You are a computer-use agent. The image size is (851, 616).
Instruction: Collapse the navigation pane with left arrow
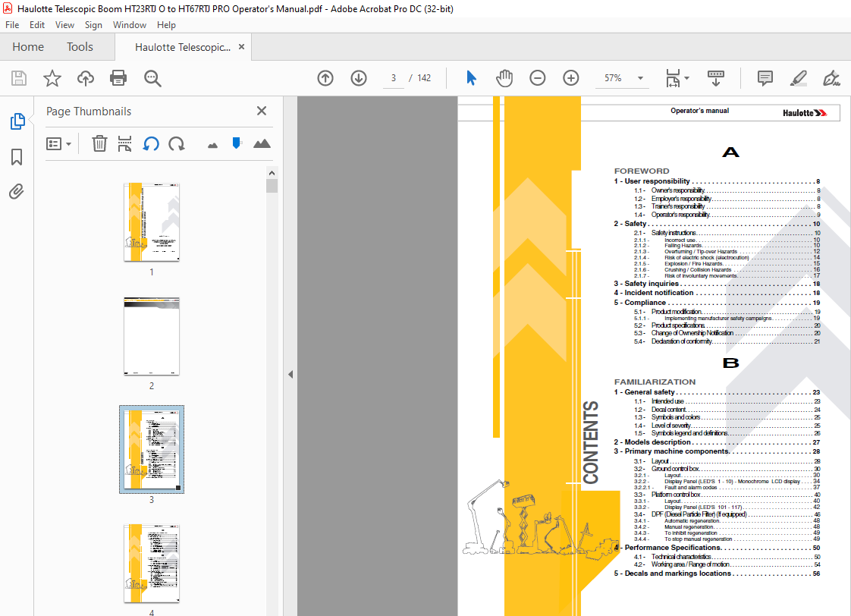pyautogui.click(x=290, y=374)
